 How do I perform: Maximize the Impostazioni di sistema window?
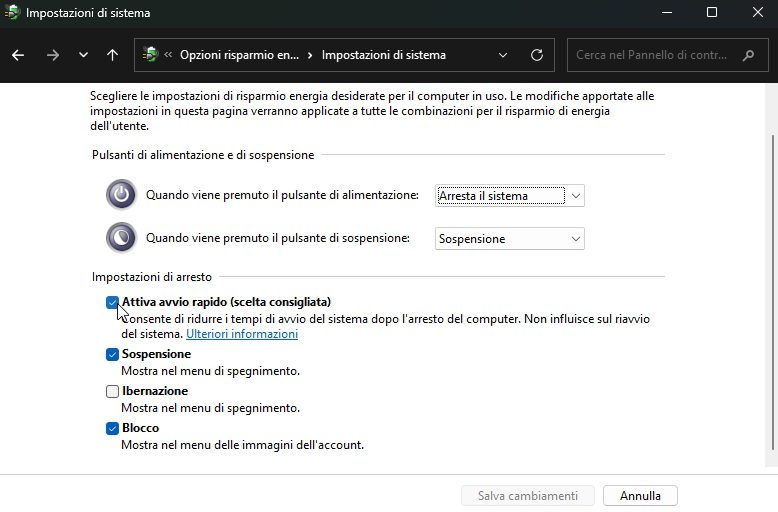712,12
